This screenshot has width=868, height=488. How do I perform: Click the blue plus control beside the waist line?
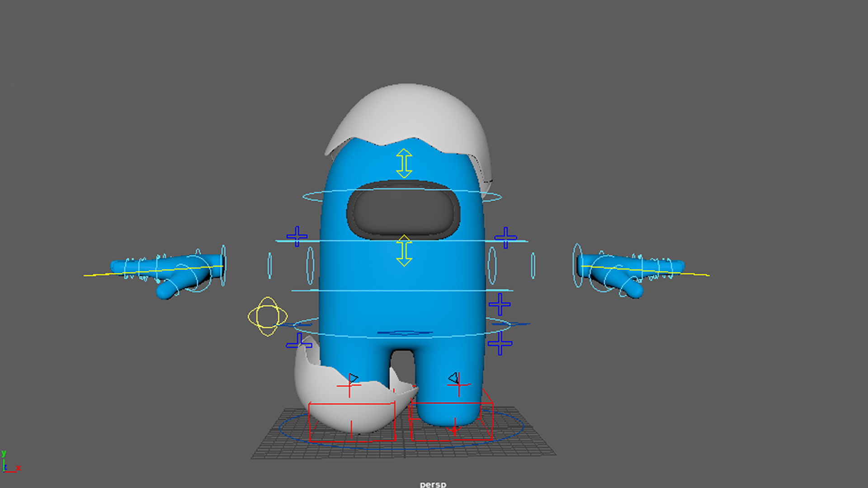[500, 304]
